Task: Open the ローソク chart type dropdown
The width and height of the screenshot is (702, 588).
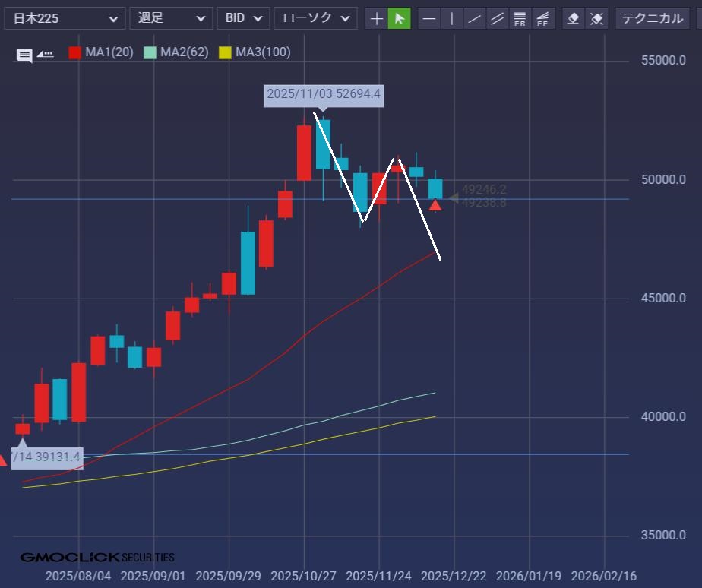Action: point(315,18)
